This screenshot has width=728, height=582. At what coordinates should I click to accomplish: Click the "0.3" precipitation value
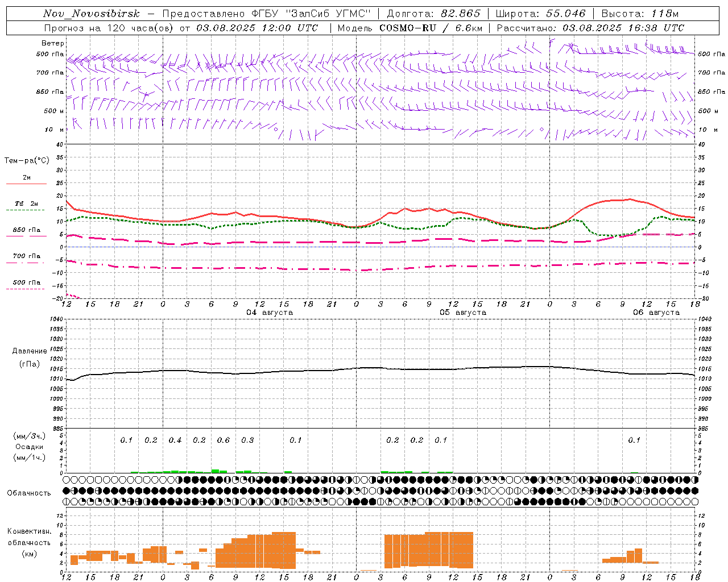247,440
